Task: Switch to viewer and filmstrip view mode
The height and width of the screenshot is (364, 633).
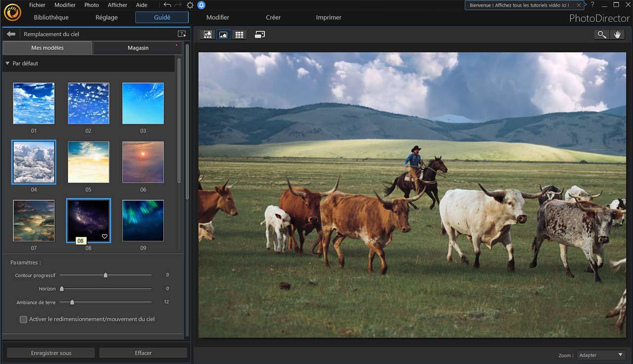Action: [208, 35]
